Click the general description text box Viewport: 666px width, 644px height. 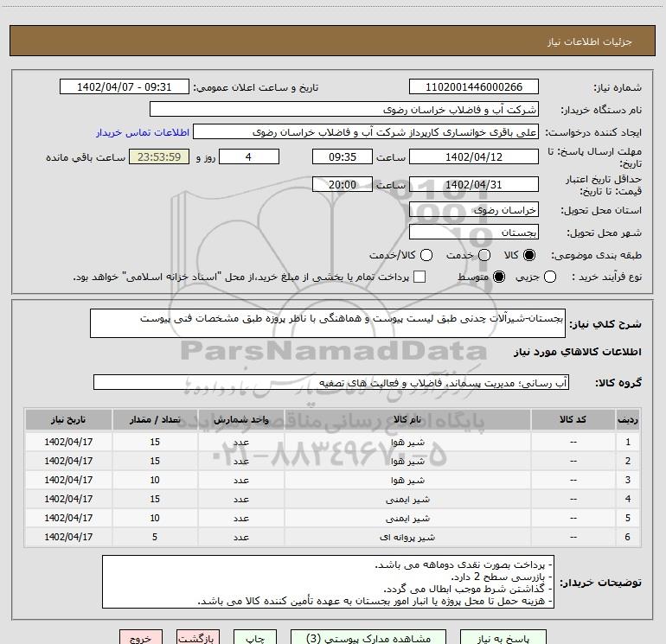[x=328, y=323]
